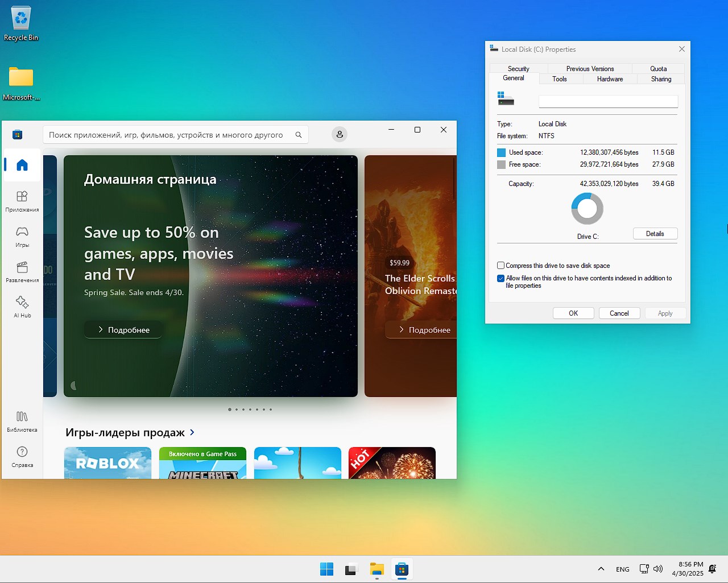Open the Windows Start button
728x583 pixels.
pos(327,569)
